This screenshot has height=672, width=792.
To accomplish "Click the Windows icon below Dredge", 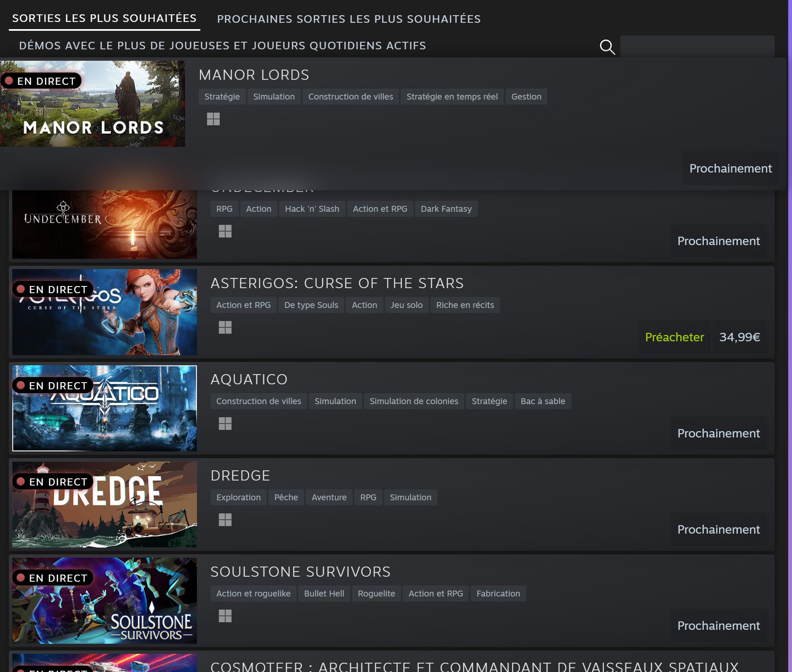I will [x=225, y=520].
